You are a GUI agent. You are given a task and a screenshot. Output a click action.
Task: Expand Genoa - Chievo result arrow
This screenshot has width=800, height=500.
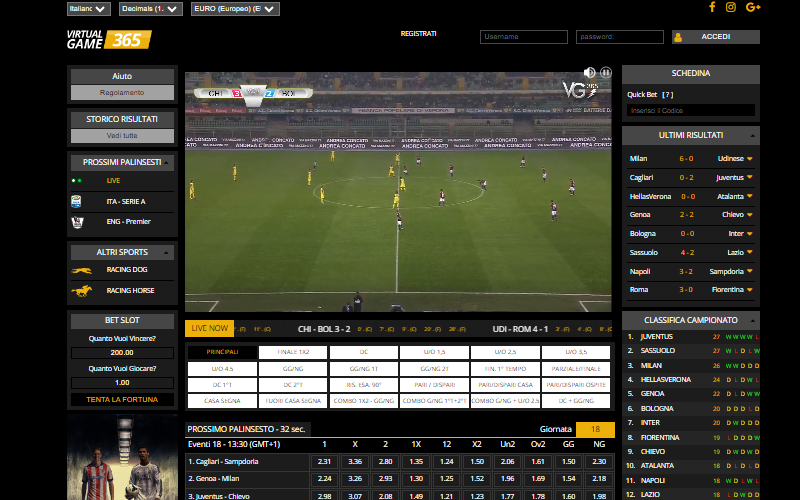click(749, 215)
